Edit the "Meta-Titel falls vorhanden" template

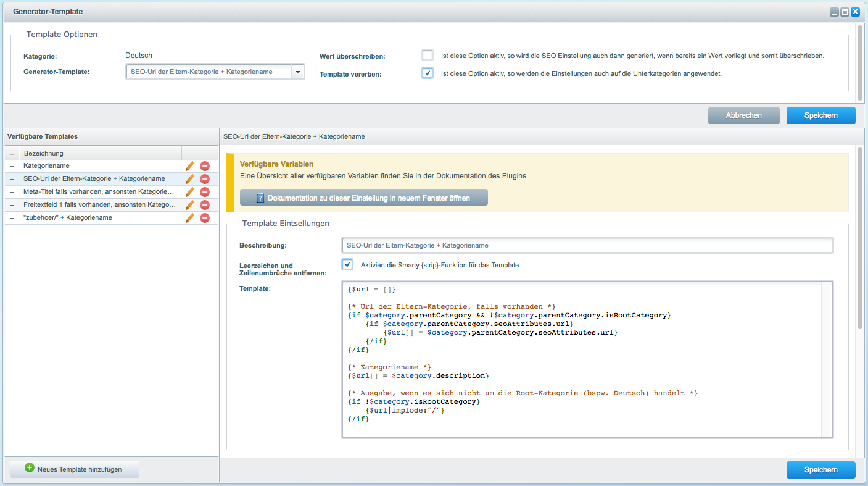(190, 192)
